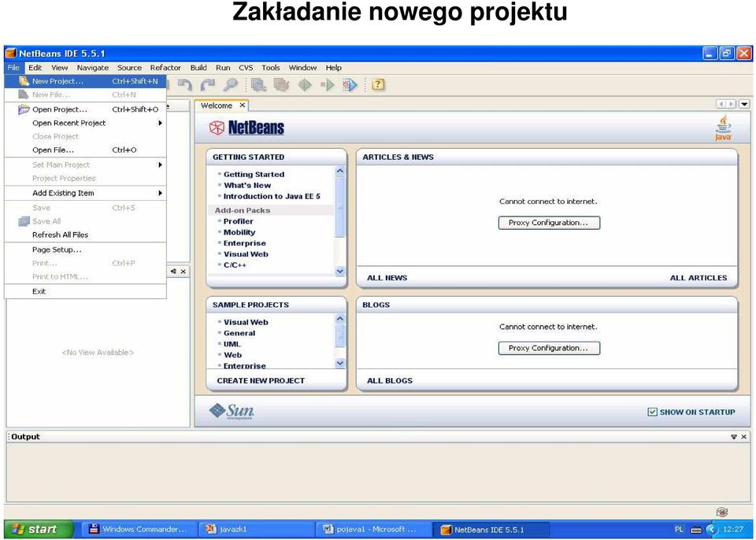Close the Welcome tab with its X
Image resolution: width=756 pixels, height=540 pixels.
[x=243, y=105]
